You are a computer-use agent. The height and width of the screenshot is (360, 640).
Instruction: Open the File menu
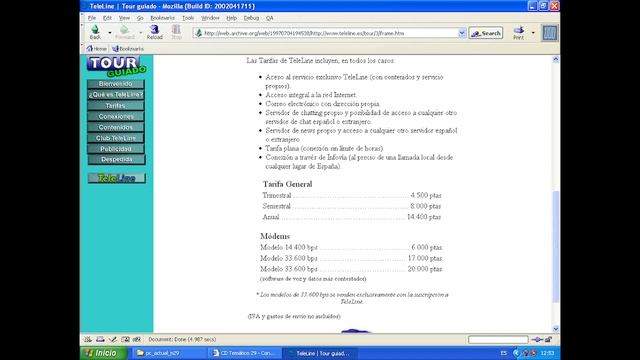coord(92,18)
